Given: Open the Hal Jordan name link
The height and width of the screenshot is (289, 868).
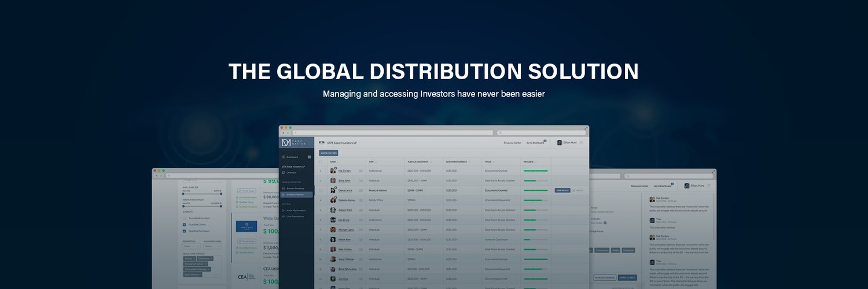Looking at the screenshot, I should point(344,171).
